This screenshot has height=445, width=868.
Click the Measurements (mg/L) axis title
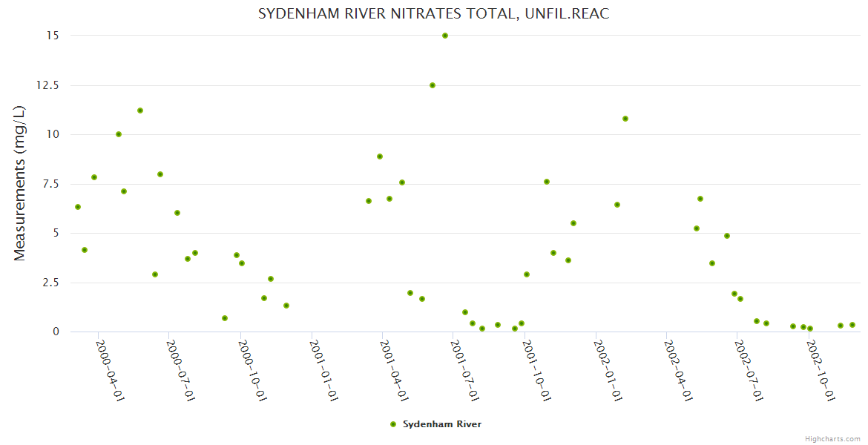20,183
